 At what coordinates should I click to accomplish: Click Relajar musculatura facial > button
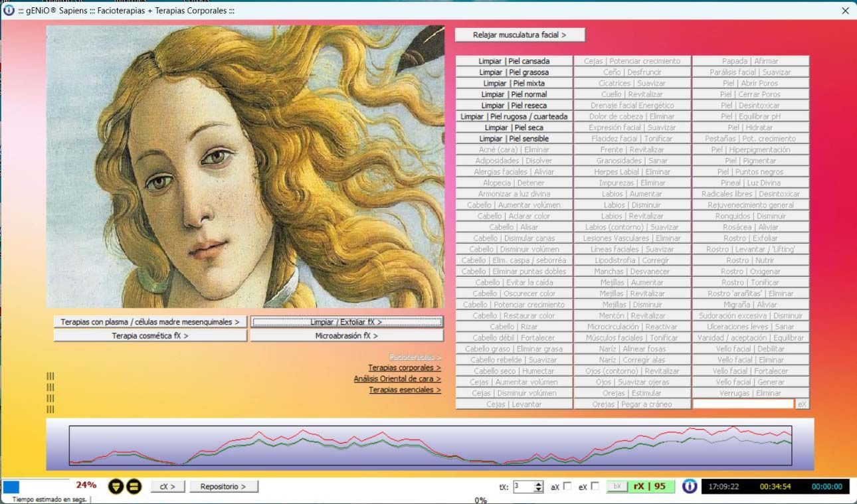(x=520, y=35)
